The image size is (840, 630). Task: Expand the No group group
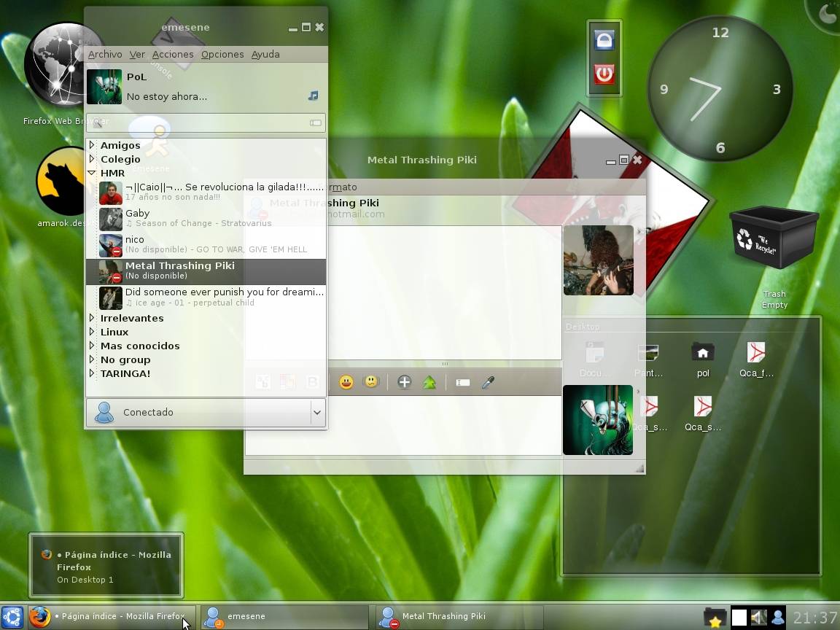click(92, 359)
